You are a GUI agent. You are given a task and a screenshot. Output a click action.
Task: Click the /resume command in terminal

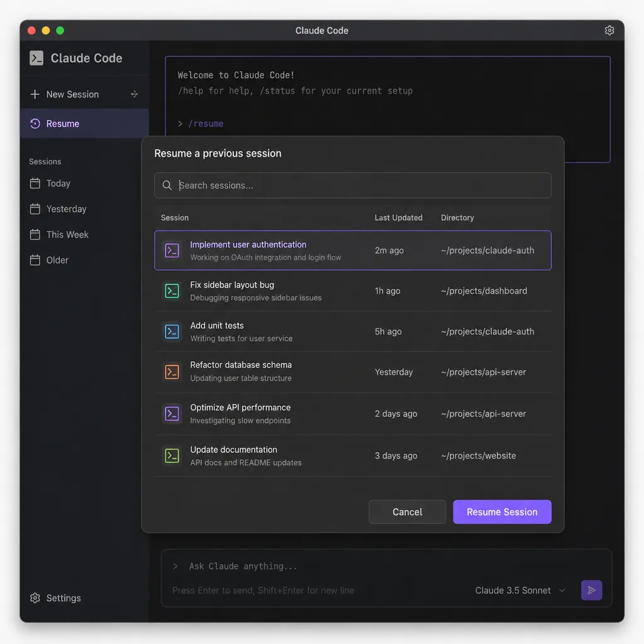206,123
